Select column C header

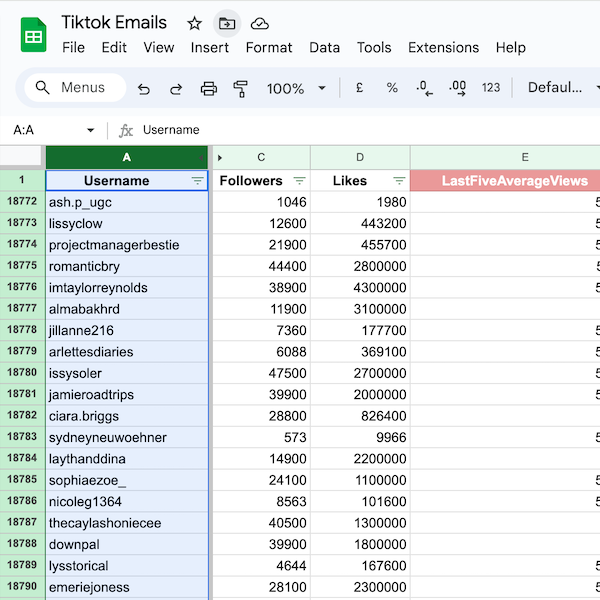point(261,157)
